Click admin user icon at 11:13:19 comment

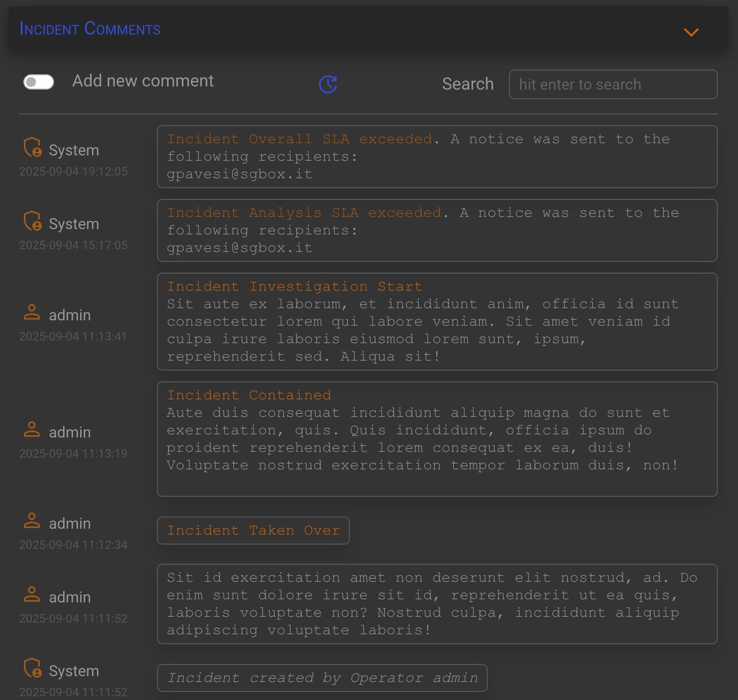(x=32, y=430)
